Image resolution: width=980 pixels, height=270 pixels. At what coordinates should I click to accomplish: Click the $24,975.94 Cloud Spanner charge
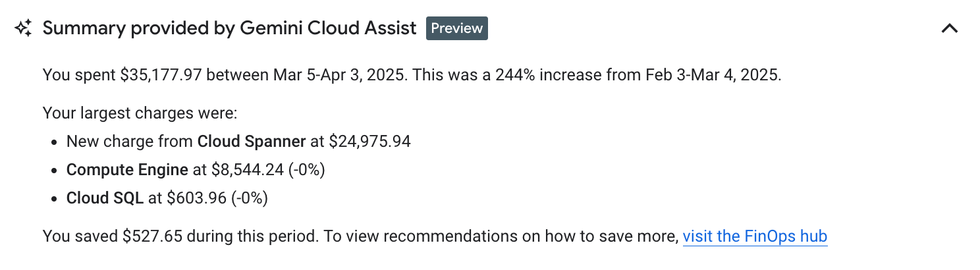(x=369, y=142)
